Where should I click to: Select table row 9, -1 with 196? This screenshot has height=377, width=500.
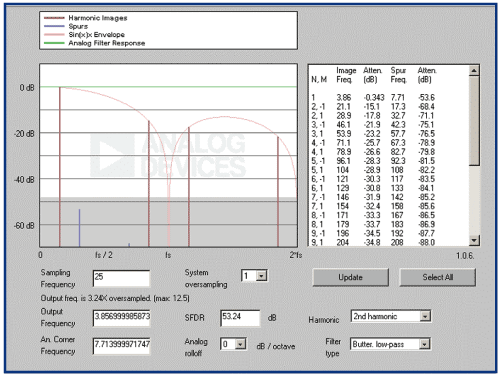point(373,233)
